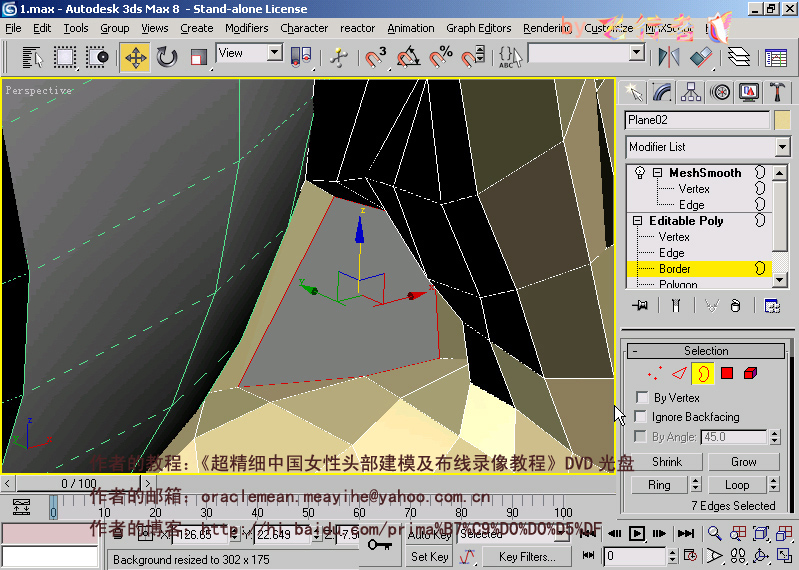Toggle MeshSmooth modifier light bulb
Screen dimensions: 799x570
tap(640, 173)
